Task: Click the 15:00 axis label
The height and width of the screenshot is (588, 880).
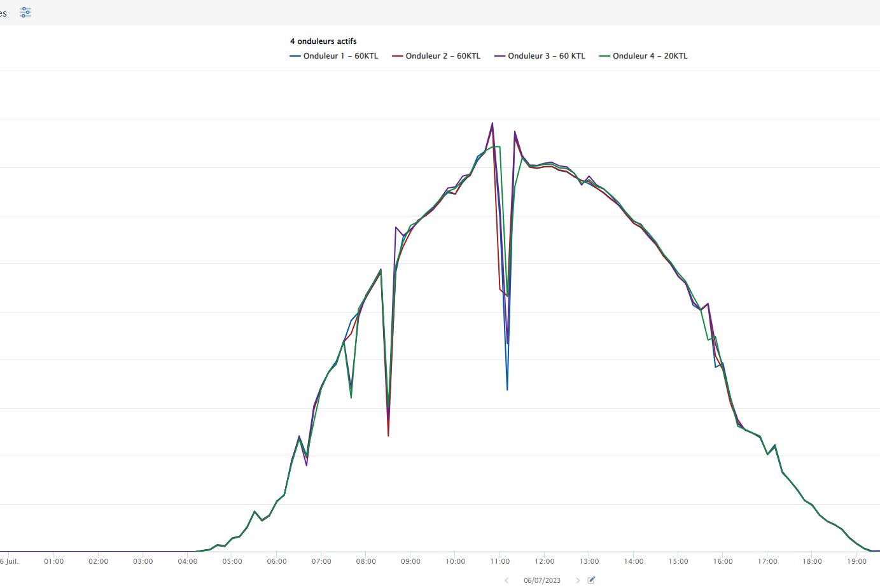Action: coord(678,561)
